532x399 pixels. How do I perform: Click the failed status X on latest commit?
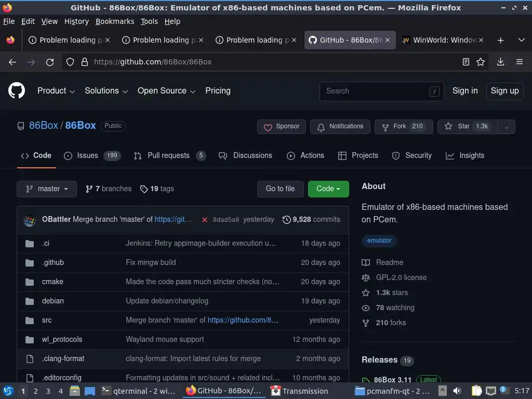(205, 220)
